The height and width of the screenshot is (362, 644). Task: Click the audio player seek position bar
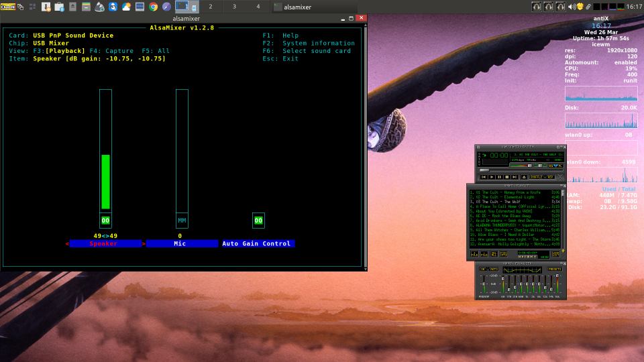521,170
